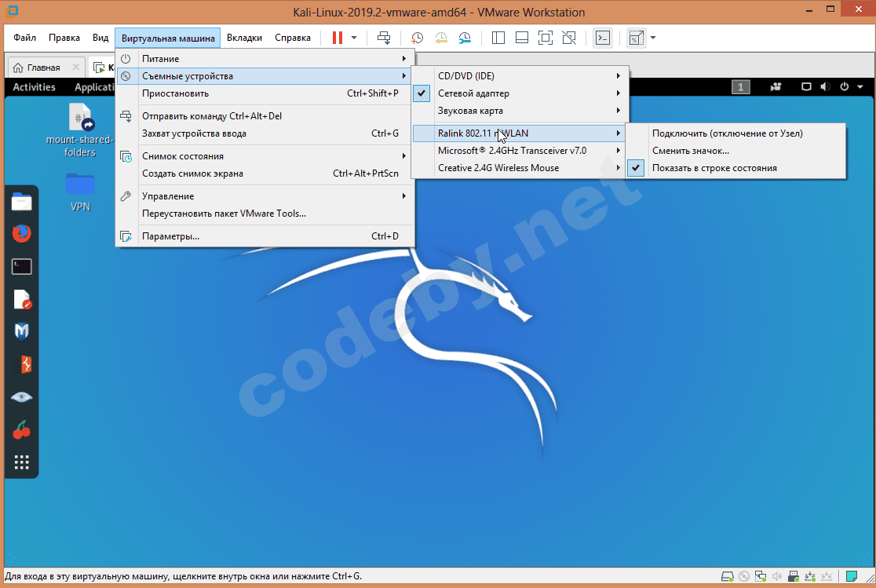Click the hard disk status bar icon
The image size is (876, 588).
[x=727, y=576]
